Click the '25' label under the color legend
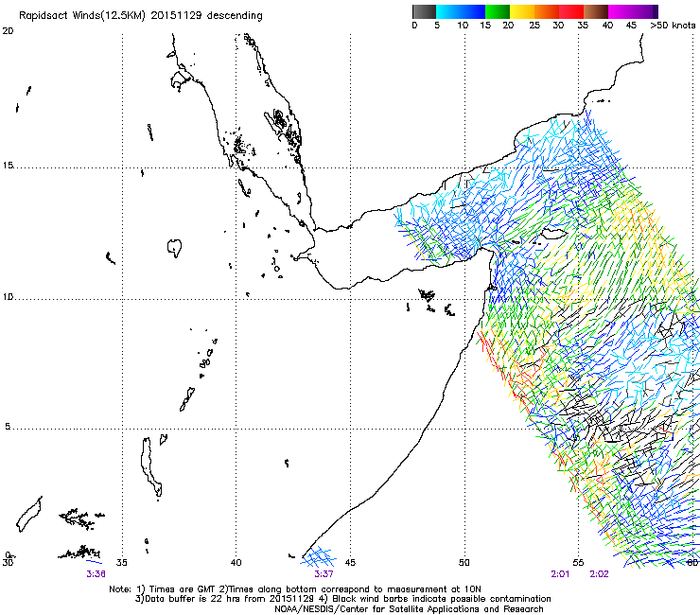The image size is (700, 615). 534,26
